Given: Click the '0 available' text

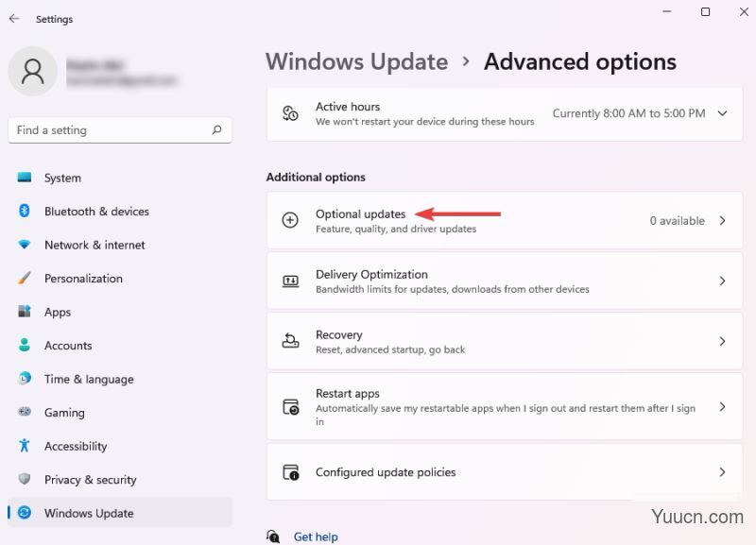Looking at the screenshot, I should [677, 221].
